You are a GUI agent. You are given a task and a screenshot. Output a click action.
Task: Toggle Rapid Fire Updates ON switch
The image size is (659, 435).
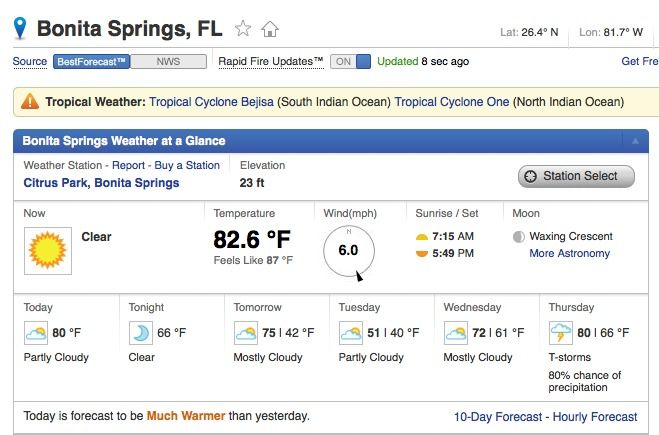(x=350, y=61)
